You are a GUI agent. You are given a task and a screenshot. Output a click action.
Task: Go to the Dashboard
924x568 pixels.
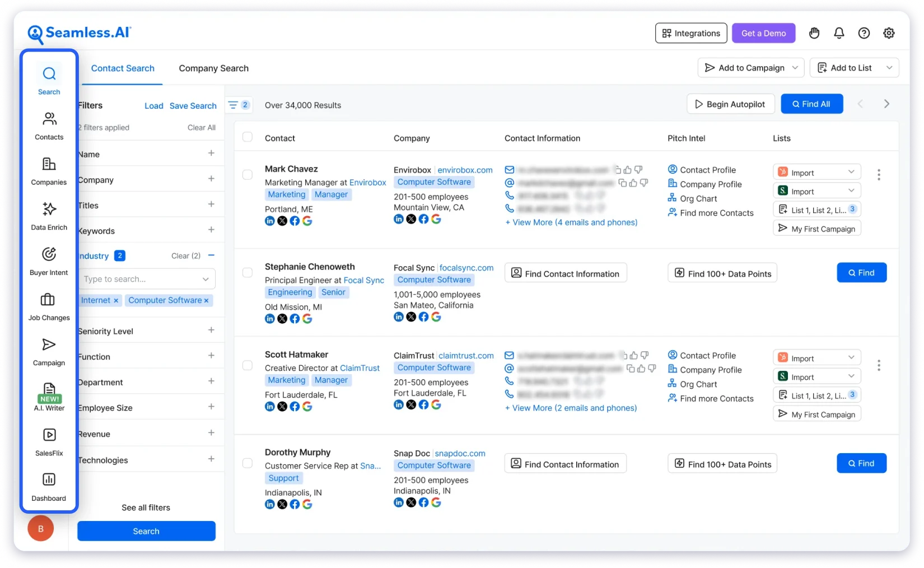(x=49, y=486)
